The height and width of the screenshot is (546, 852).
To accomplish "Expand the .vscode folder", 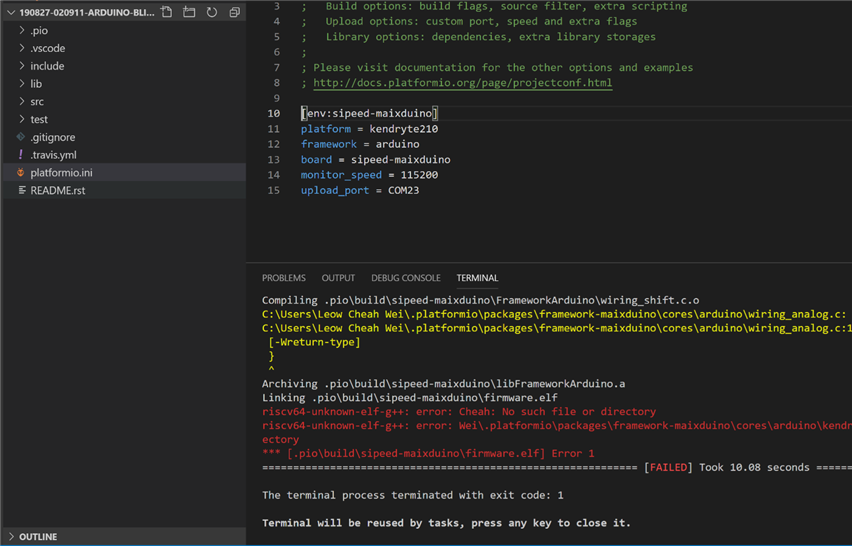I will click(x=47, y=48).
